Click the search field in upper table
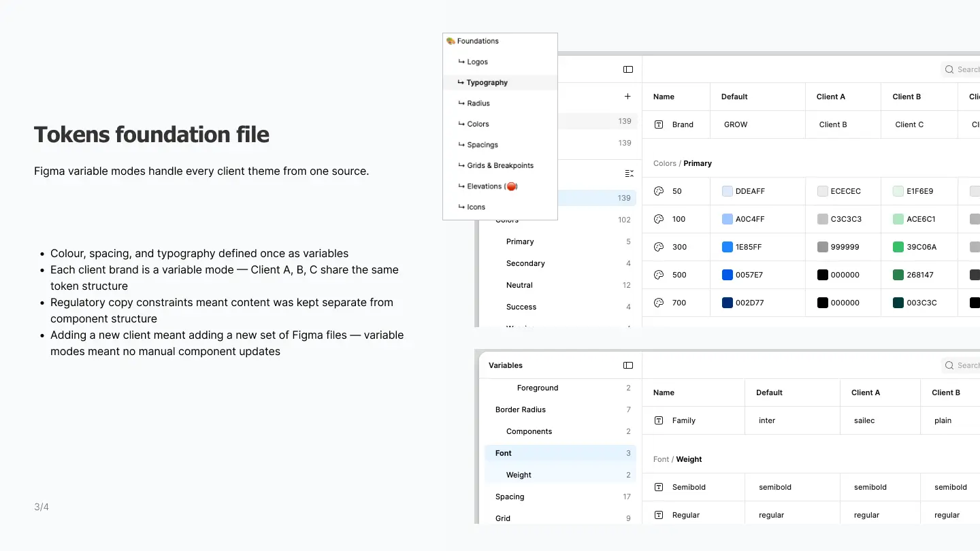980x551 pixels. [x=960, y=69]
